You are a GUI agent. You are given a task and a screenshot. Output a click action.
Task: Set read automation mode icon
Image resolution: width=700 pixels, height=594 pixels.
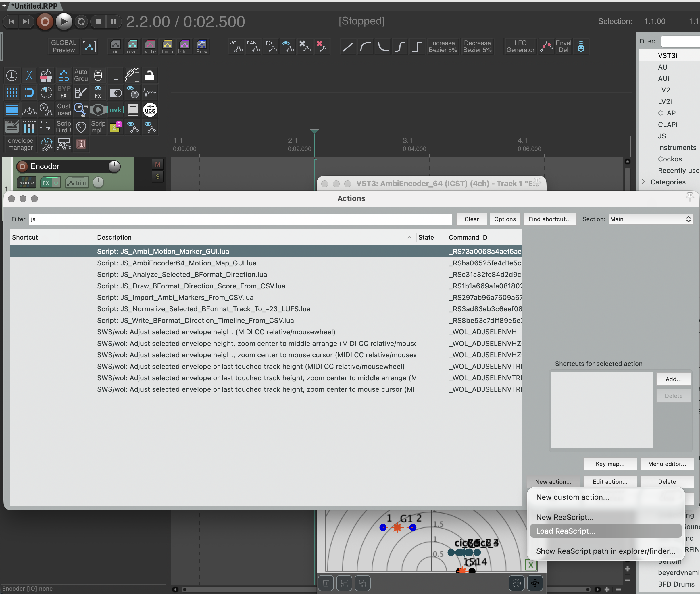[x=132, y=47]
